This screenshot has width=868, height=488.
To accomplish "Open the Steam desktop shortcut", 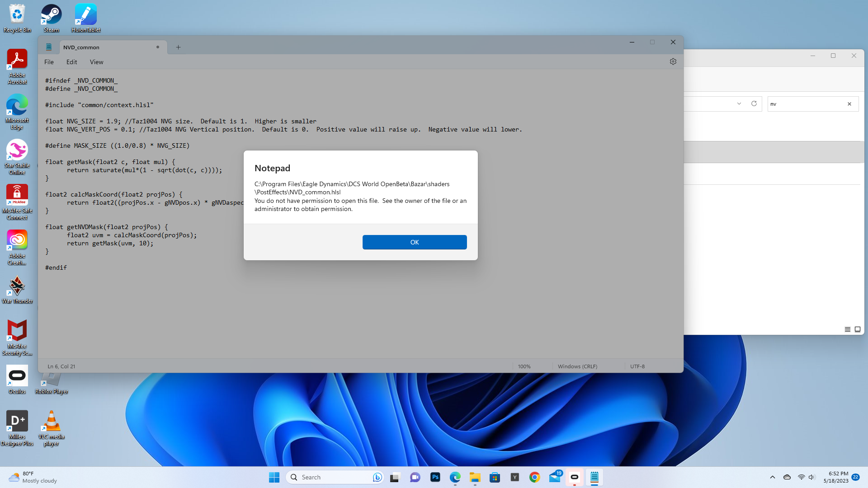I will [51, 18].
